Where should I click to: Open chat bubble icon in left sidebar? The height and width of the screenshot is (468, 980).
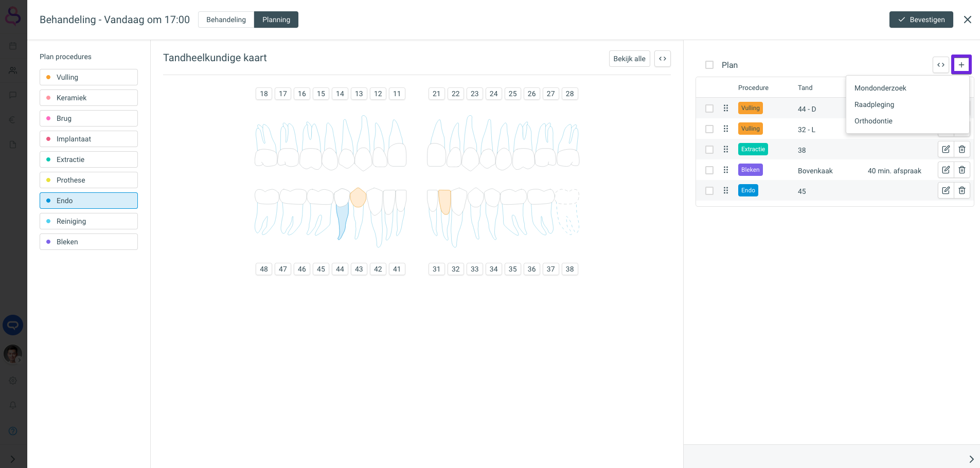tap(13, 95)
